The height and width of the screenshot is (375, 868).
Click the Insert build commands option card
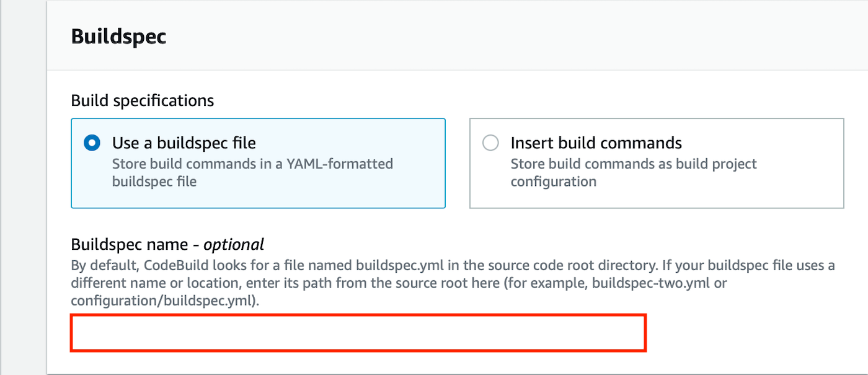point(657,163)
